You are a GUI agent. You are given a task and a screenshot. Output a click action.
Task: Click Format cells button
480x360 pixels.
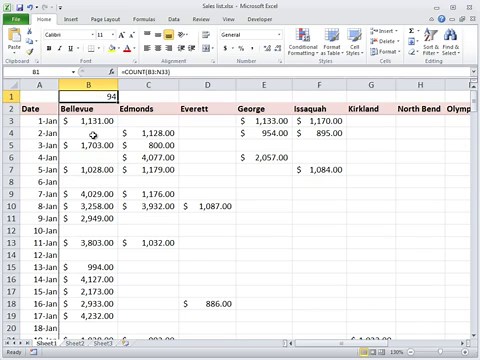[385, 52]
